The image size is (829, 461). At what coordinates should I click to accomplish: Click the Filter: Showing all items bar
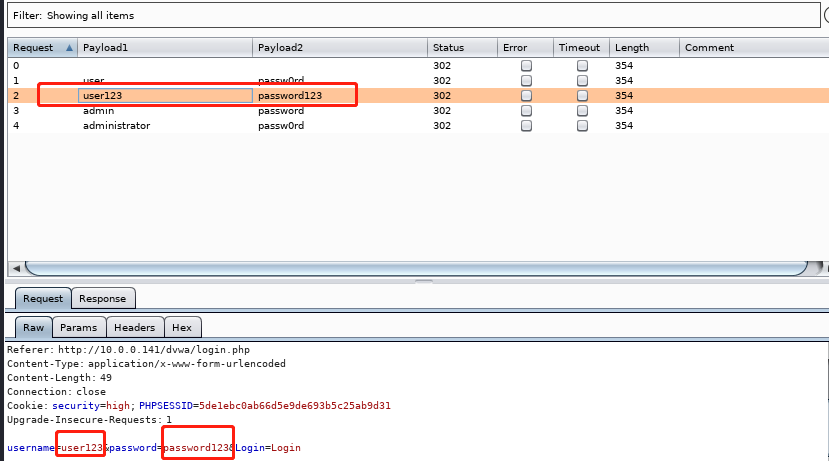413,15
